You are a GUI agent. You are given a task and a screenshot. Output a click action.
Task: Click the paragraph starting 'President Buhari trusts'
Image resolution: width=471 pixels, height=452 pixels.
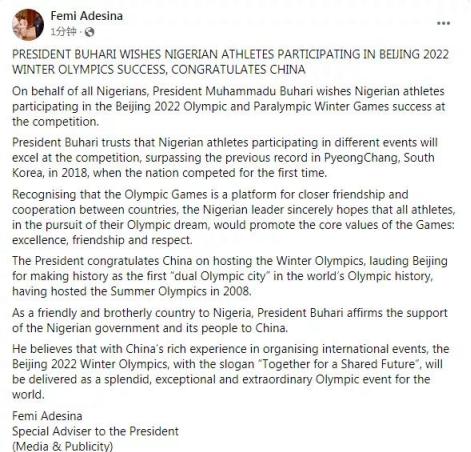point(225,158)
